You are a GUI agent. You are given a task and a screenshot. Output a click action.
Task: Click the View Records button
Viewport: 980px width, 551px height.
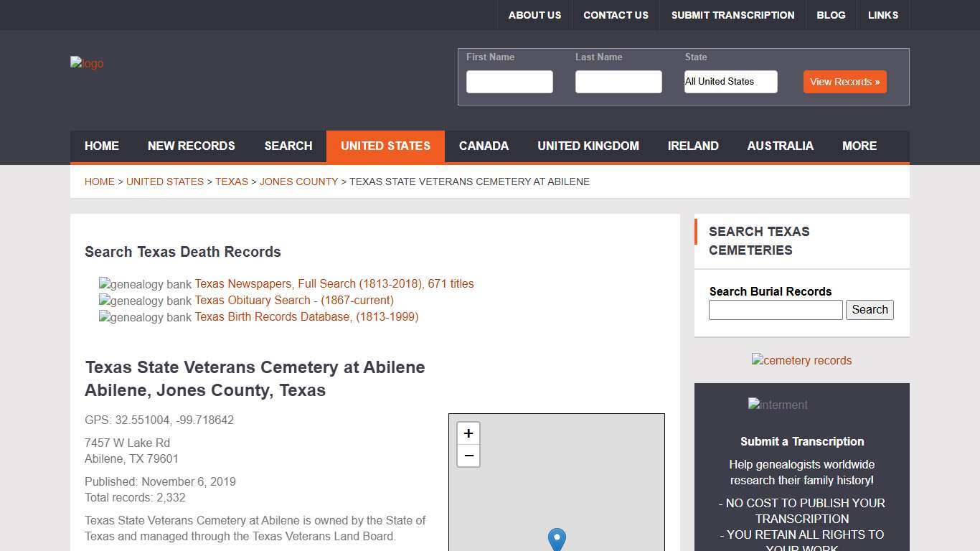pyautogui.click(x=844, y=82)
